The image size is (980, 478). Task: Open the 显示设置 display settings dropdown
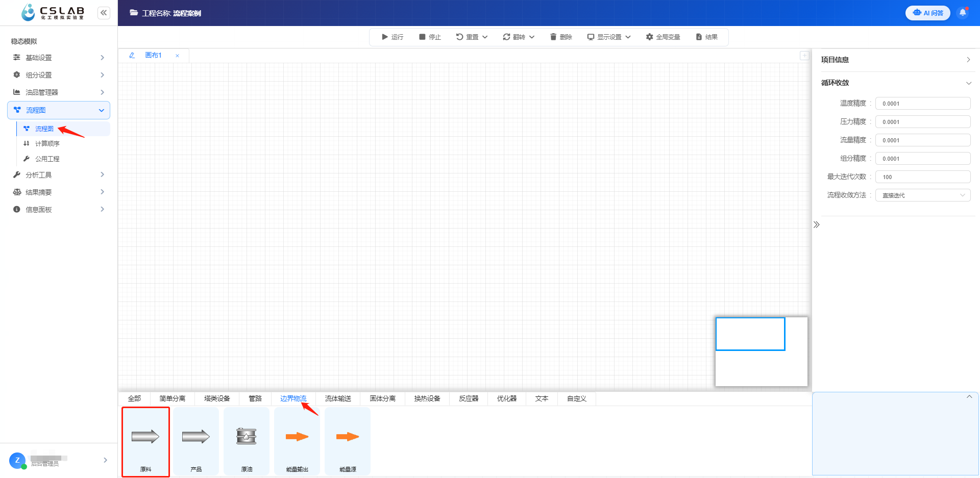609,37
